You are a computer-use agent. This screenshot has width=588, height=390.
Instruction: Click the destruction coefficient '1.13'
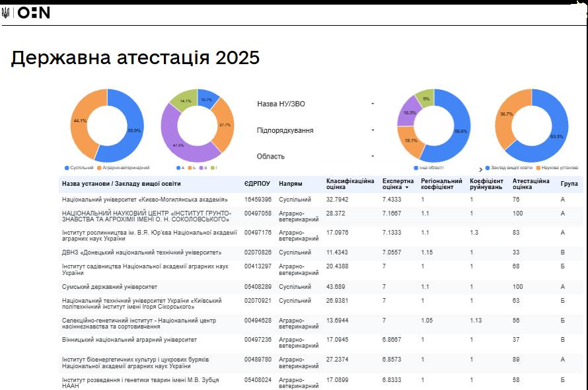pyautogui.click(x=476, y=321)
